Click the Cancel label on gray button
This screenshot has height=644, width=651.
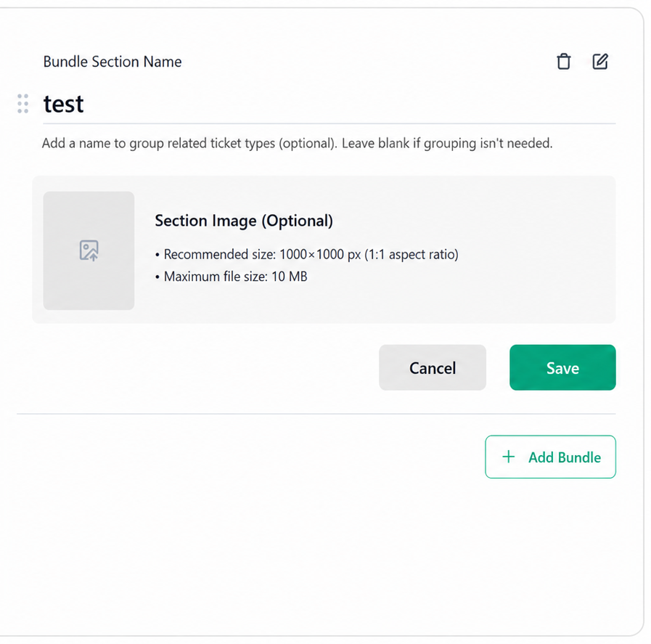(x=433, y=368)
